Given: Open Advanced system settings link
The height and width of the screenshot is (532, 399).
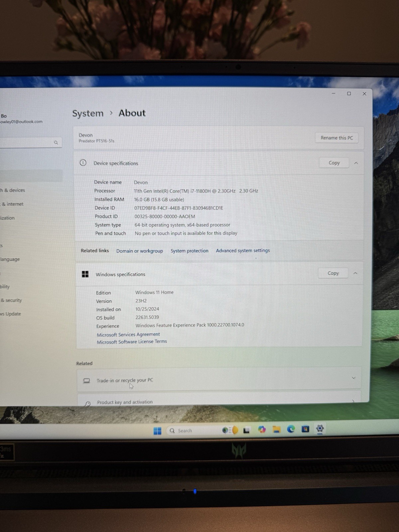Looking at the screenshot, I should (243, 250).
